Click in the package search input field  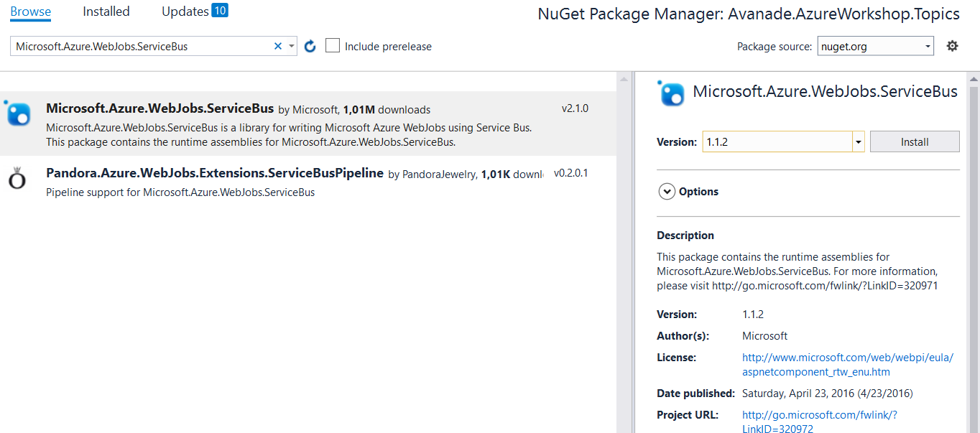pos(141,47)
